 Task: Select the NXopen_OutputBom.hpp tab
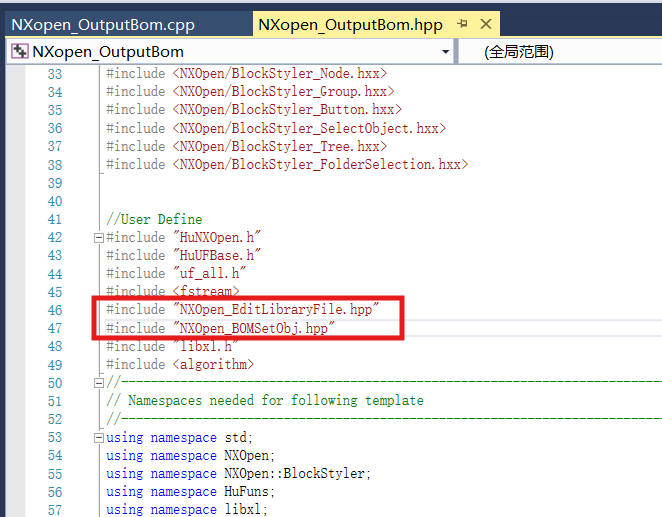(x=350, y=25)
